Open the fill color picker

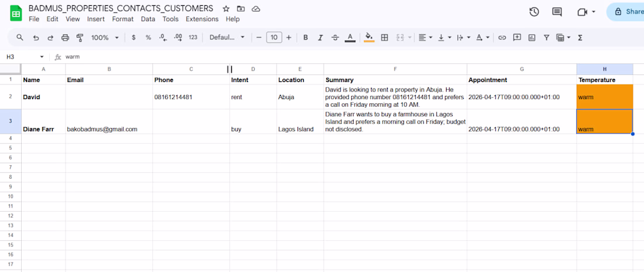tap(369, 38)
